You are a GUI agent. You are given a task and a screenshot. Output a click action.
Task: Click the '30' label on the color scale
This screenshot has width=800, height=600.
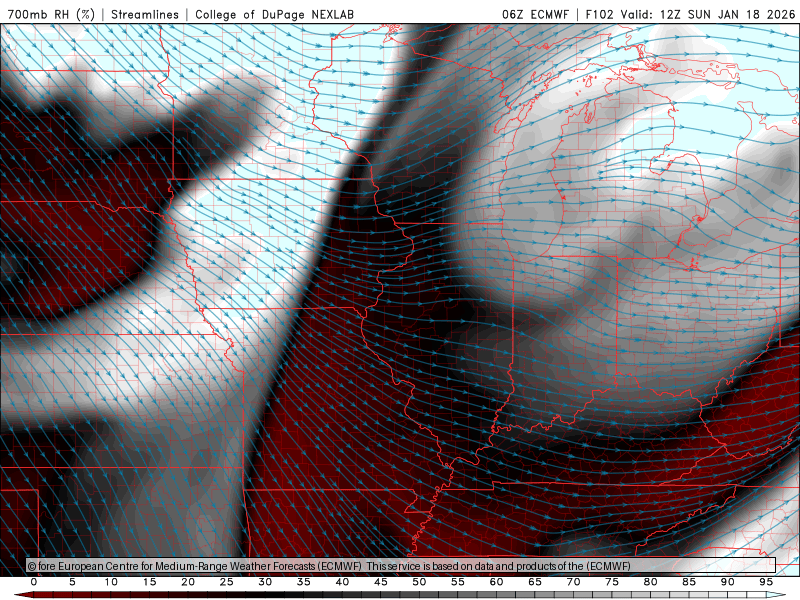pyautogui.click(x=265, y=582)
